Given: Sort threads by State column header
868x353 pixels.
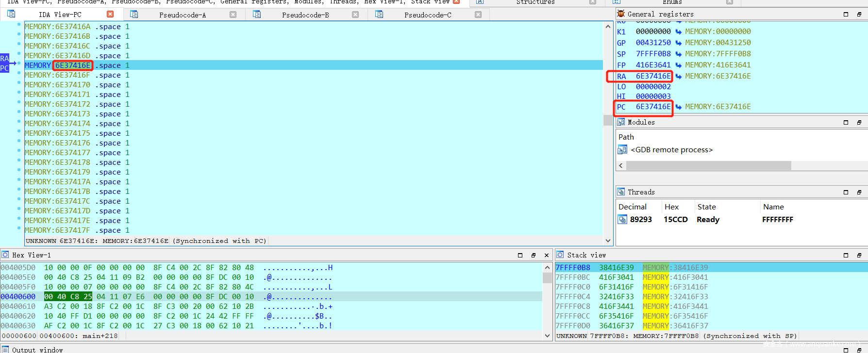Looking at the screenshot, I should point(706,207).
